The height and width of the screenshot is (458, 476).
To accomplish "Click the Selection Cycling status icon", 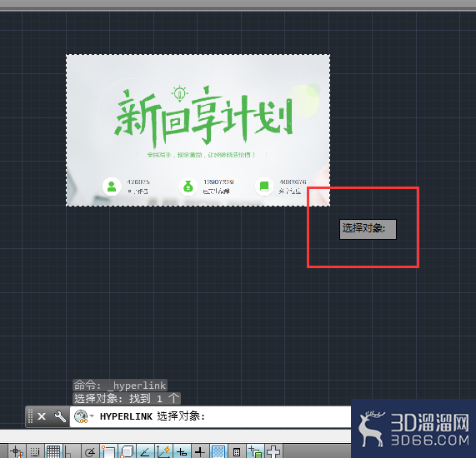I will [x=255, y=451].
